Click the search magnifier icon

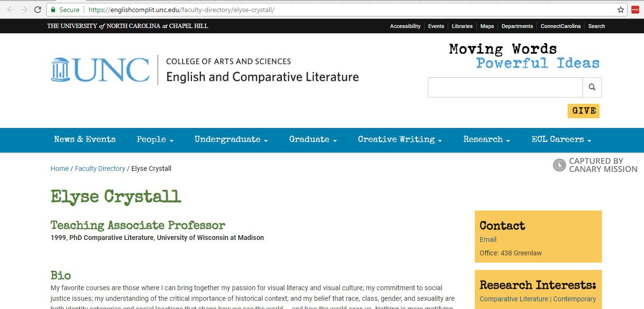(x=592, y=87)
